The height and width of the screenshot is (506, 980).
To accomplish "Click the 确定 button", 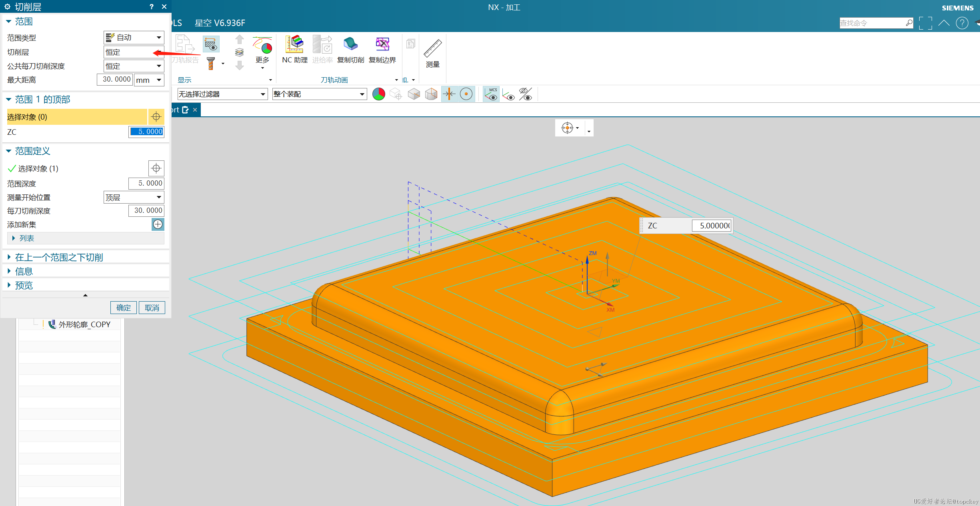I will [x=124, y=308].
